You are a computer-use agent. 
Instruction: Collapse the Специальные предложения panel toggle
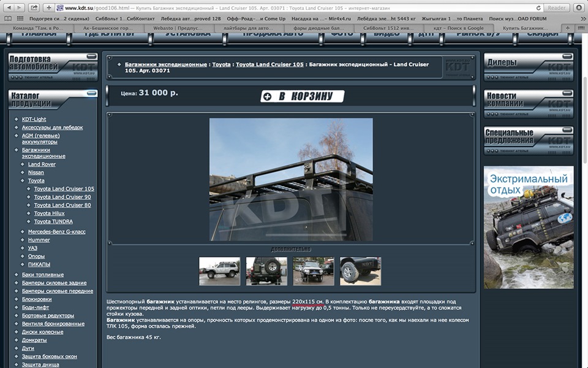click(x=567, y=129)
